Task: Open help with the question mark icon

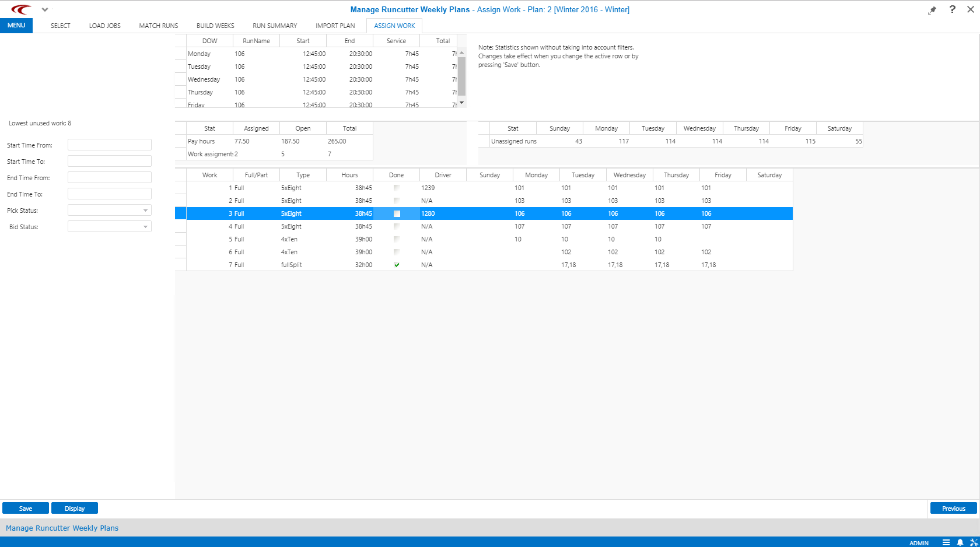Action: [x=952, y=9]
